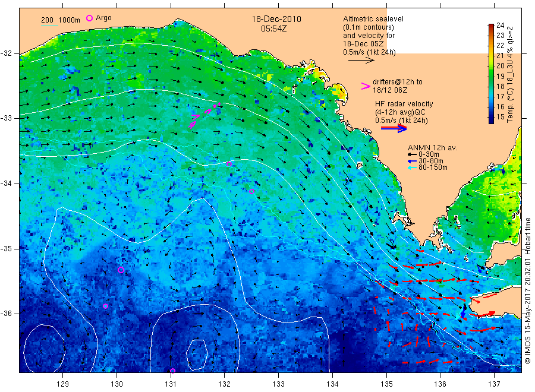Click the blue ANMN mooring arrow near 136.4E 36S
This screenshot has width=535, height=392.
click(463, 311)
